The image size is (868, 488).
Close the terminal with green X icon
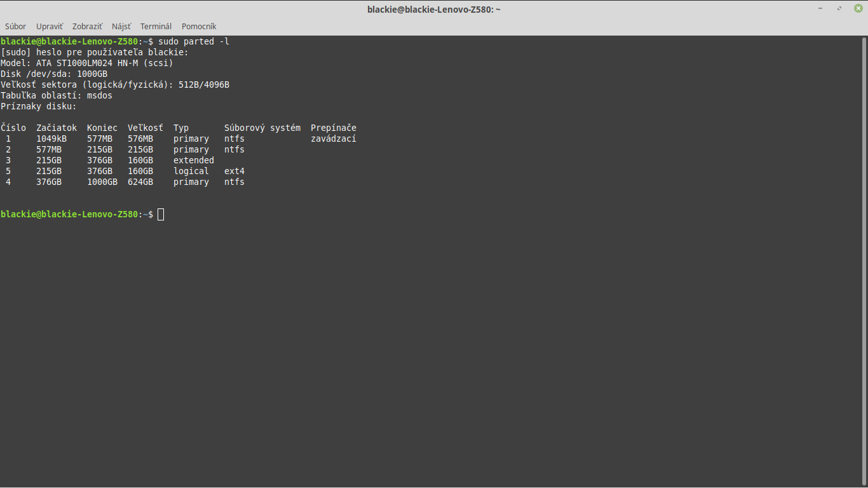coord(858,8)
